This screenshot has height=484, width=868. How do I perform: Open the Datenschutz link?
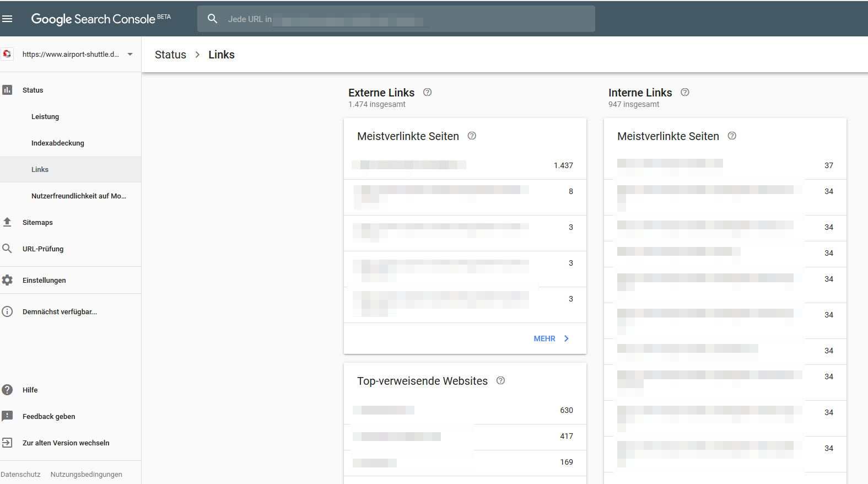(x=20, y=474)
